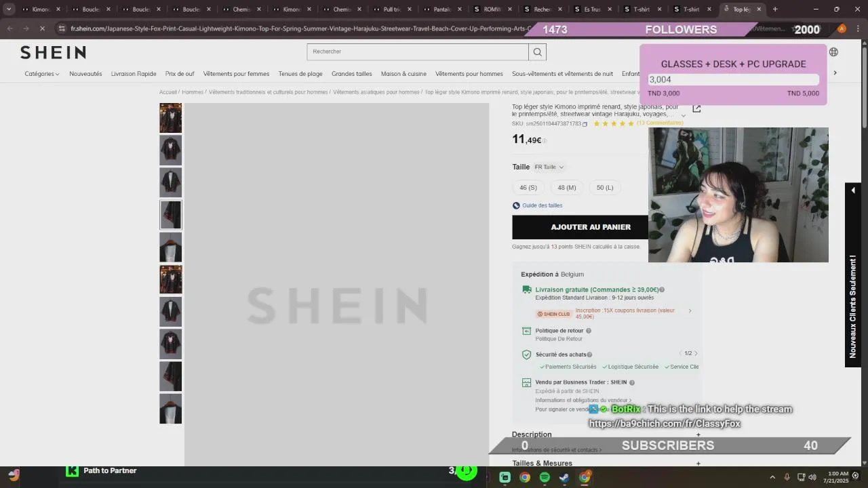Click the microphone icon in system tray
868x488 pixels.
click(787, 477)
